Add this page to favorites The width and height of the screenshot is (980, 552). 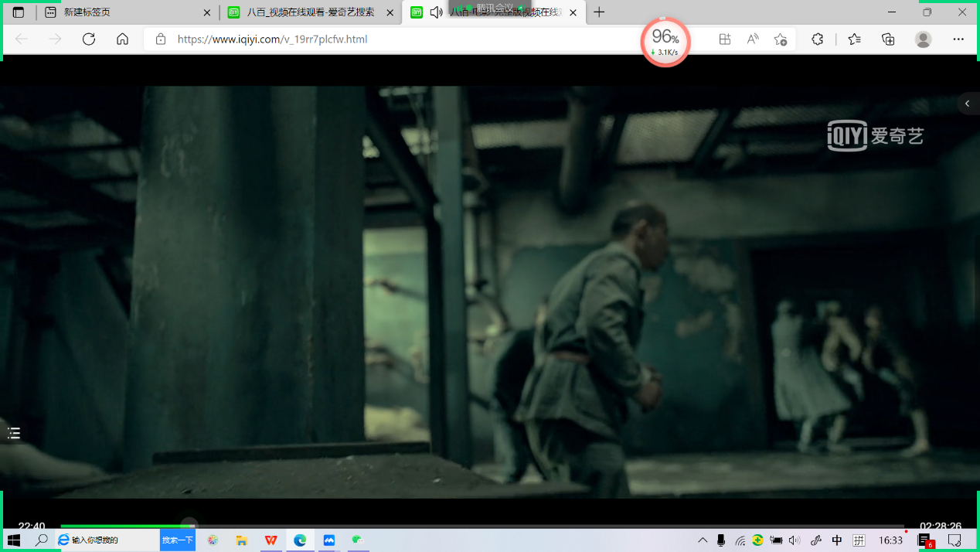tap(781, 39)
